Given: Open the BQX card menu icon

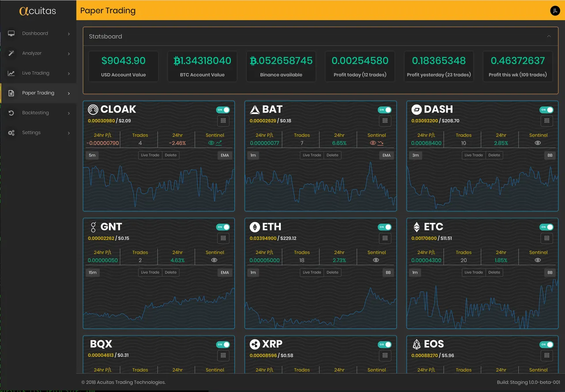Looking at the screenshot, I should click(223, 355).
